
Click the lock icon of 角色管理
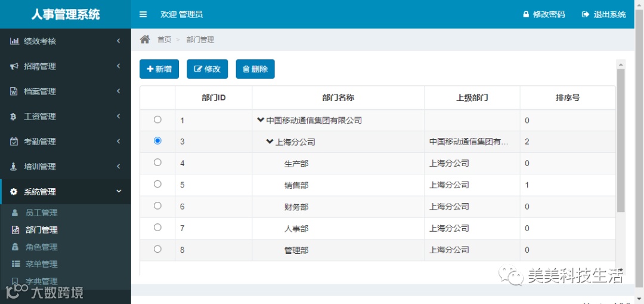(15, 247)
